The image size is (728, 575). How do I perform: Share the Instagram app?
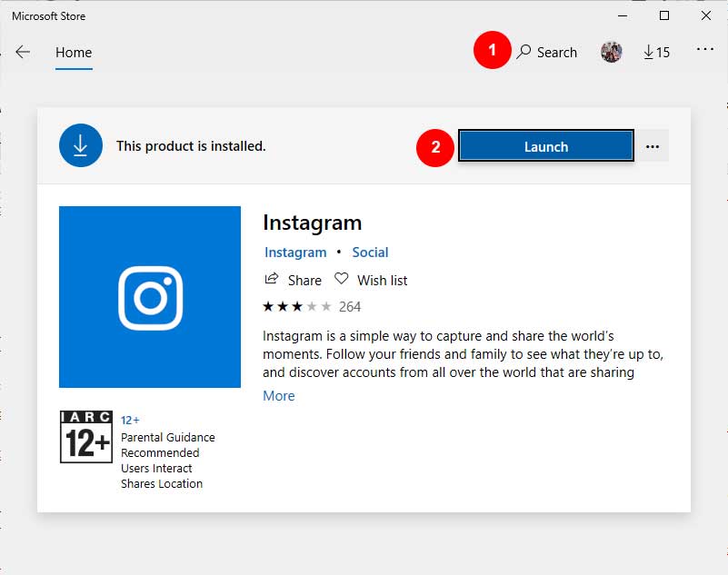293,280
